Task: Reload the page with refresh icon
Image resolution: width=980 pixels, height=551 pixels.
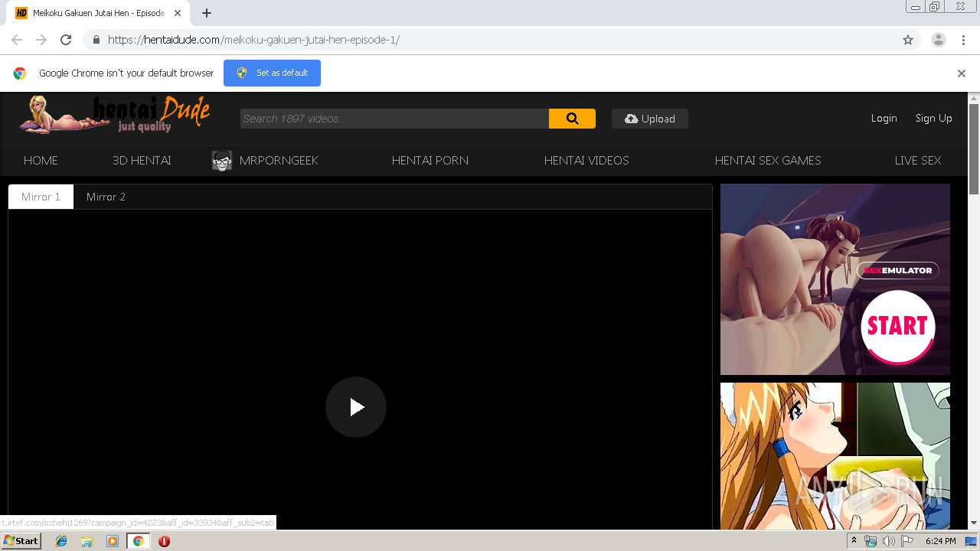Action: click(x=66, y=40)
